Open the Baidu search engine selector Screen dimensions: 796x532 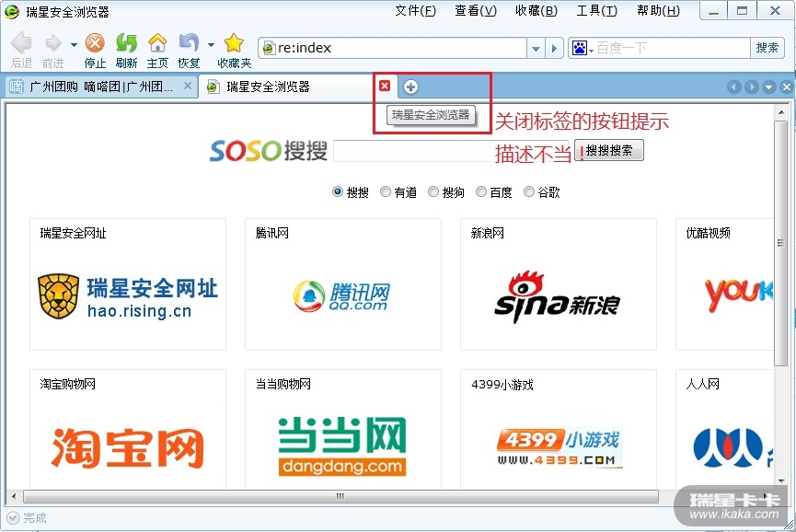(x=582, y=48)
